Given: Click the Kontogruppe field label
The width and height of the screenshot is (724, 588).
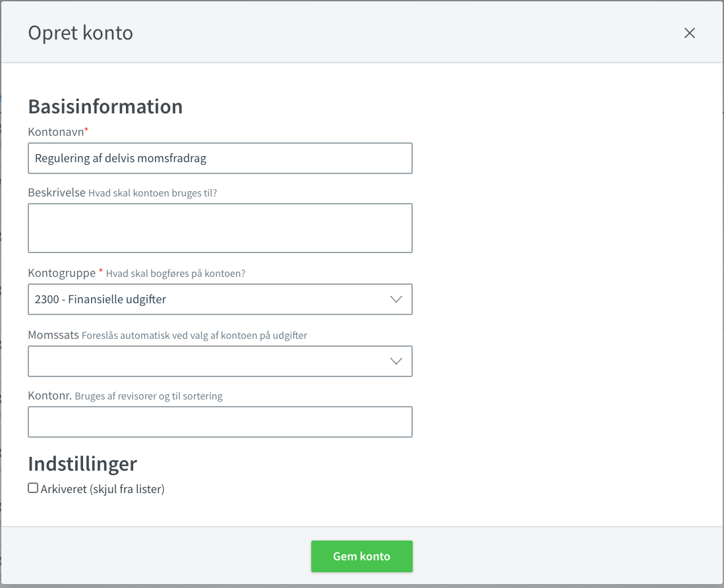Looking at the screenshot, I should 62,273.
